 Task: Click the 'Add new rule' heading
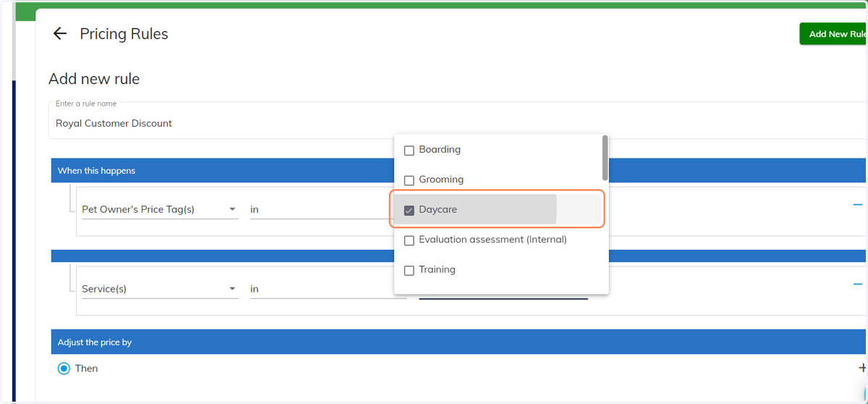[94, 79]
